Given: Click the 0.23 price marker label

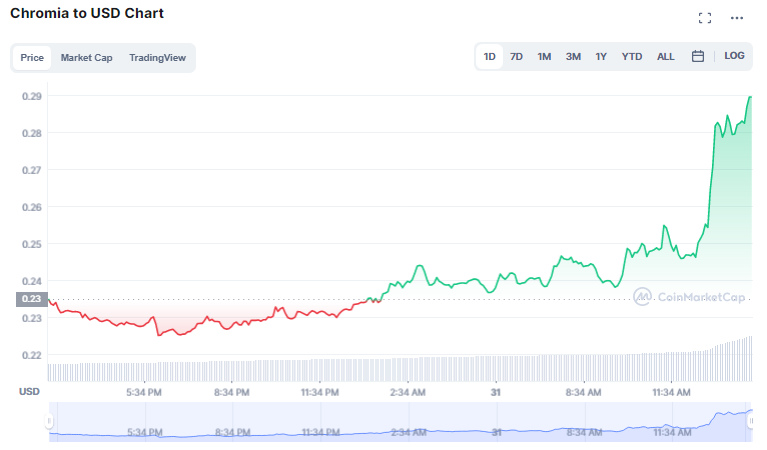Looking at the screenshot, I should point(31,299).
